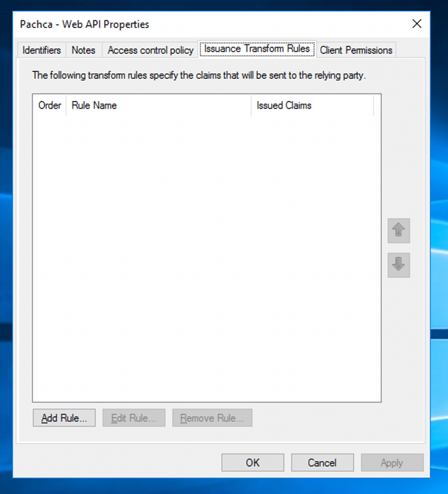This screenshot has width=448, height=494.
Task: Switch to the Identifiers tab
Action: [42, 50]
